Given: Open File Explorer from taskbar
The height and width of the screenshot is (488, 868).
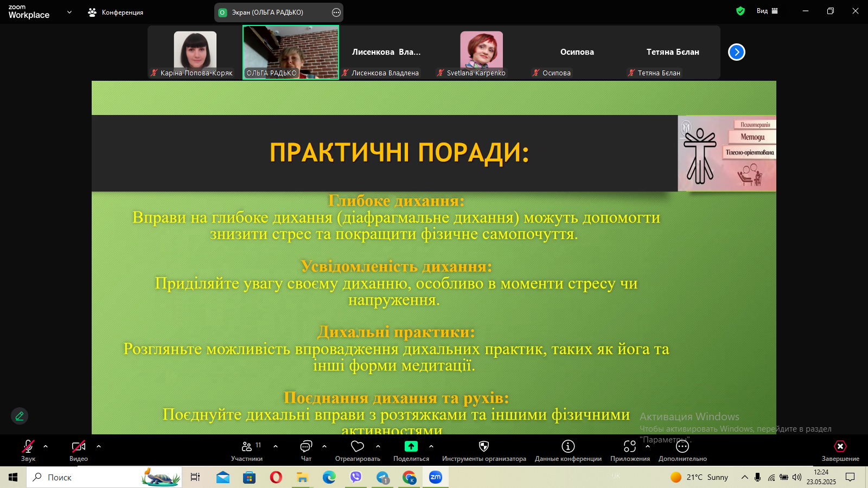Looking at the screenshot, I should (302, 477).
